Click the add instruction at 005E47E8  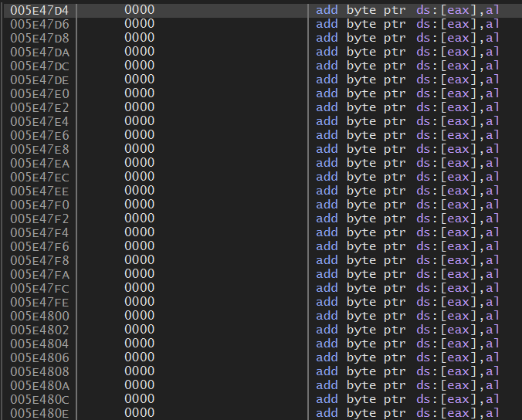pos(408,150)
